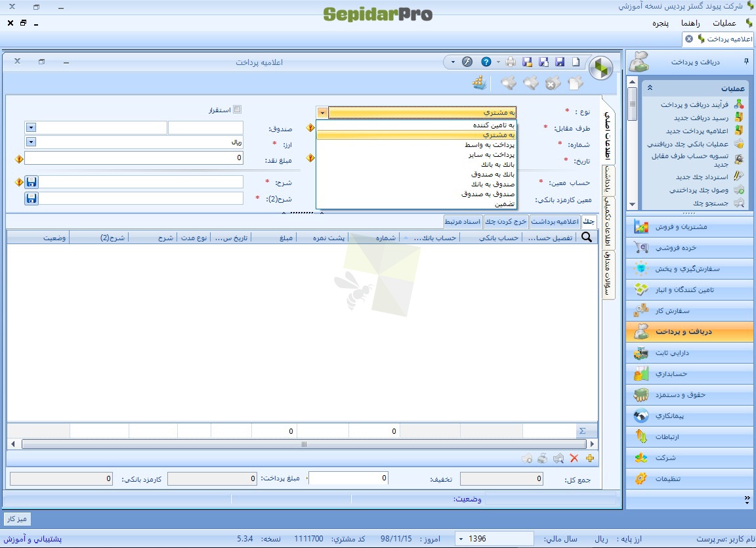Open رسید دریافت جدید link
This screenshot has width=756, height=548.
[x=701, y=117]
